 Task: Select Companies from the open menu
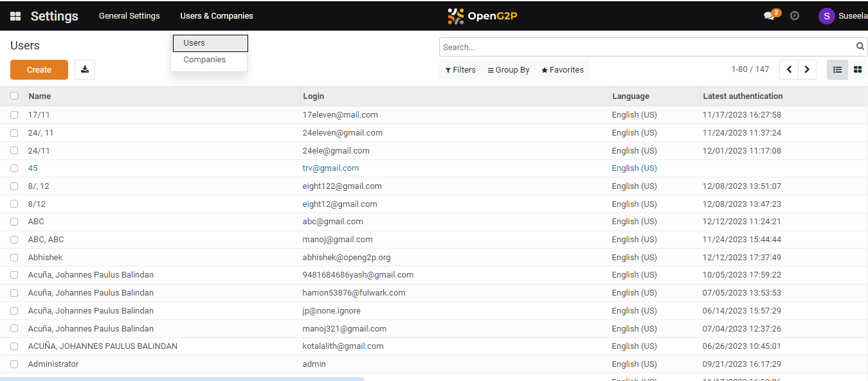pos(204,60)
